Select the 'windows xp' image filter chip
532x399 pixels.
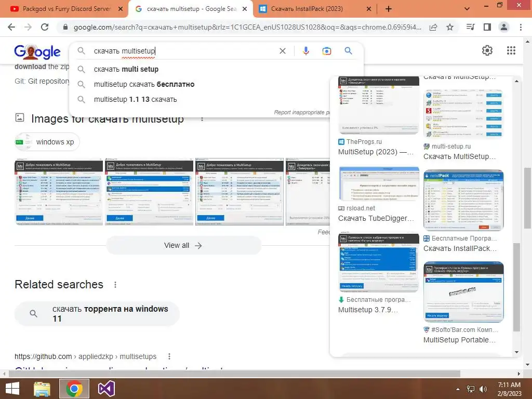coord(47,142)
